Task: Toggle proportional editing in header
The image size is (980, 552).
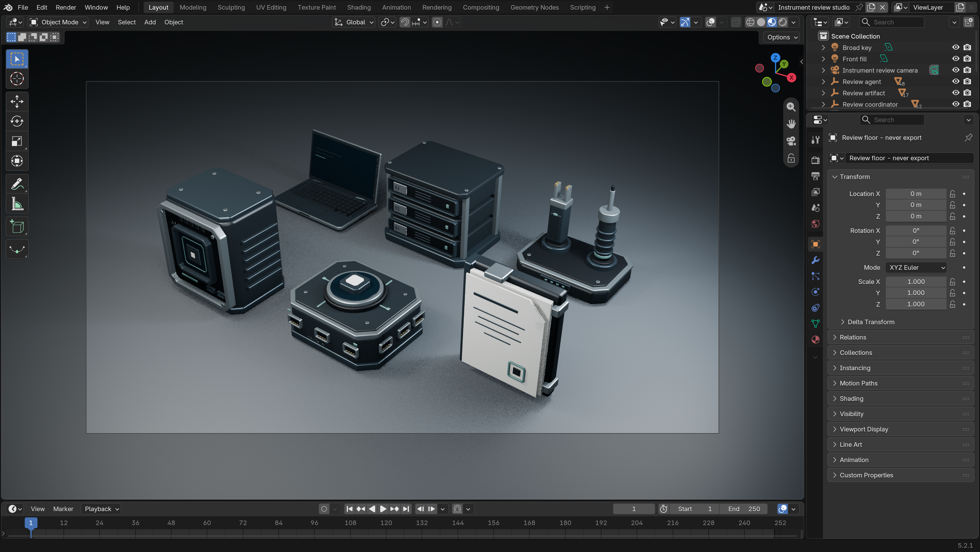Action: [x=437, y=22]
